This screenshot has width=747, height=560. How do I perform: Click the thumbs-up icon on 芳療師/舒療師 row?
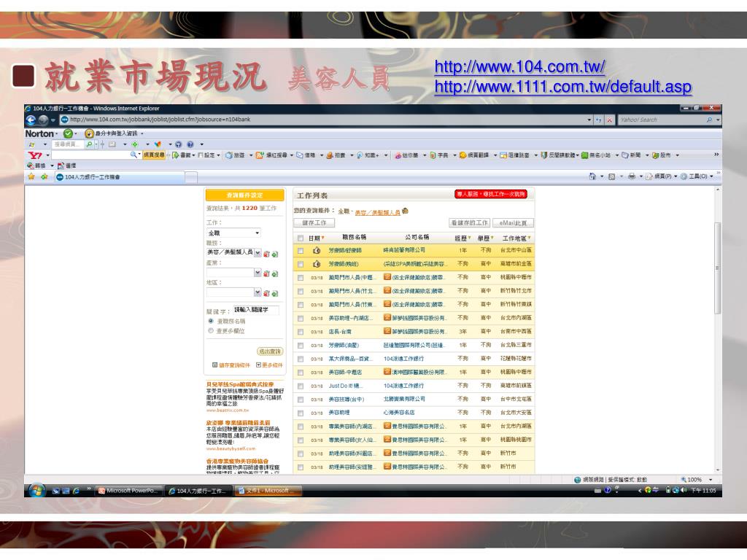tap(317, 250)
